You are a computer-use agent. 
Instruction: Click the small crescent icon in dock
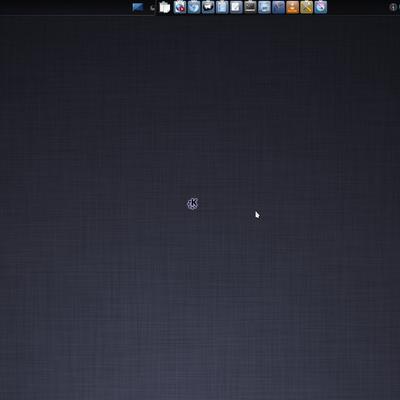tap(152, 8)
